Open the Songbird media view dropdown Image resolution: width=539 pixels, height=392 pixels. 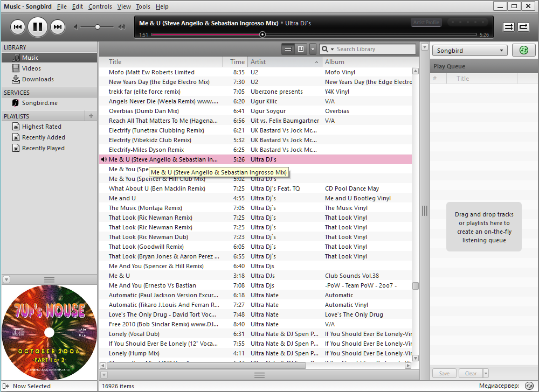pos(469,51)
